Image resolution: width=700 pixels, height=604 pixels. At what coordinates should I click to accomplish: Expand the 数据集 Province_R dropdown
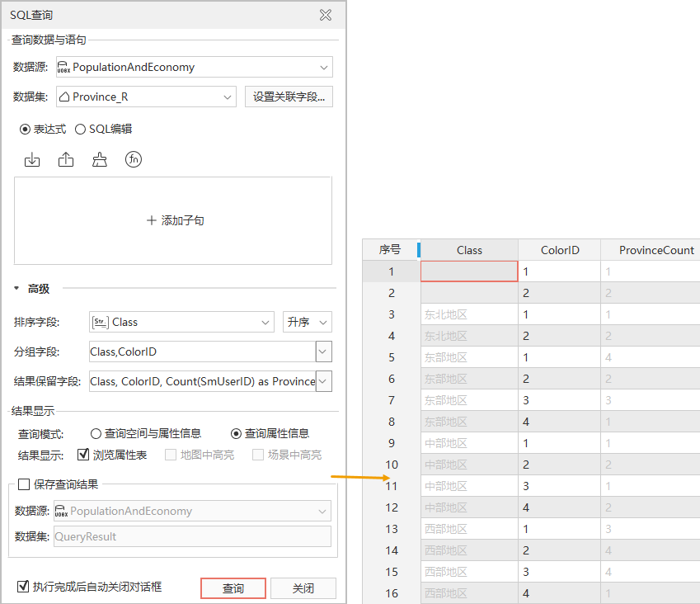(228, 97)
